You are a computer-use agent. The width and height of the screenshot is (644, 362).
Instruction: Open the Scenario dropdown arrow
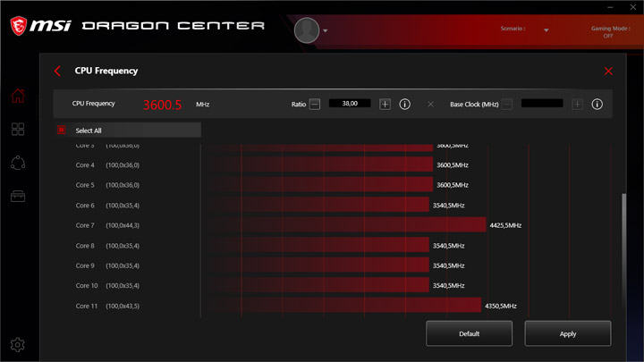(x=547, y=30)
